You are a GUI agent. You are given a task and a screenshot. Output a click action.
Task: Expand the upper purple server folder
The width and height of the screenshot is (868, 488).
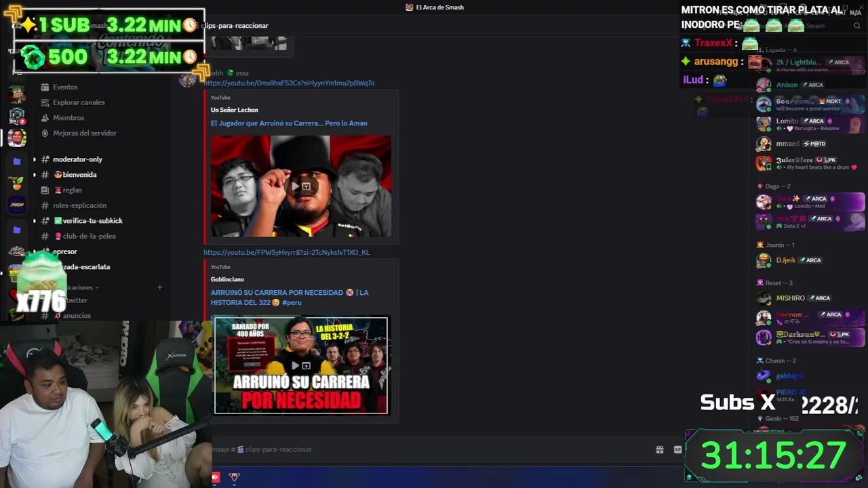[x=17, y=161]
